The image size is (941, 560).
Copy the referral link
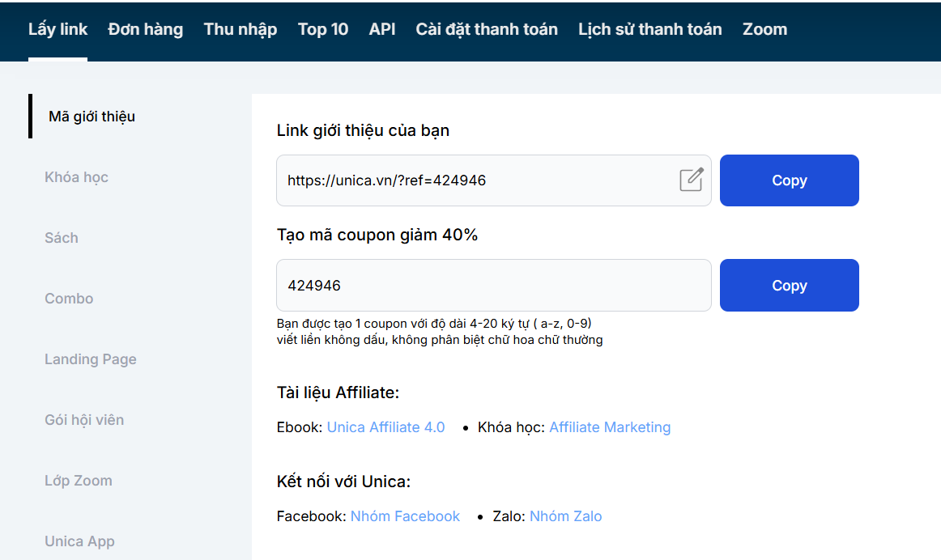[x=789, y=180]
